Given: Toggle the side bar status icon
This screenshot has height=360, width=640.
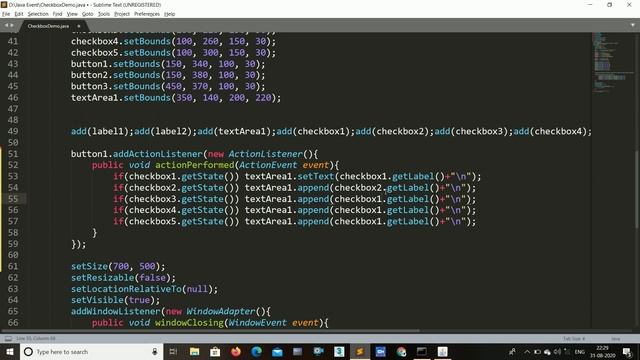Looking at the screenshot, I should click(8, 338).
